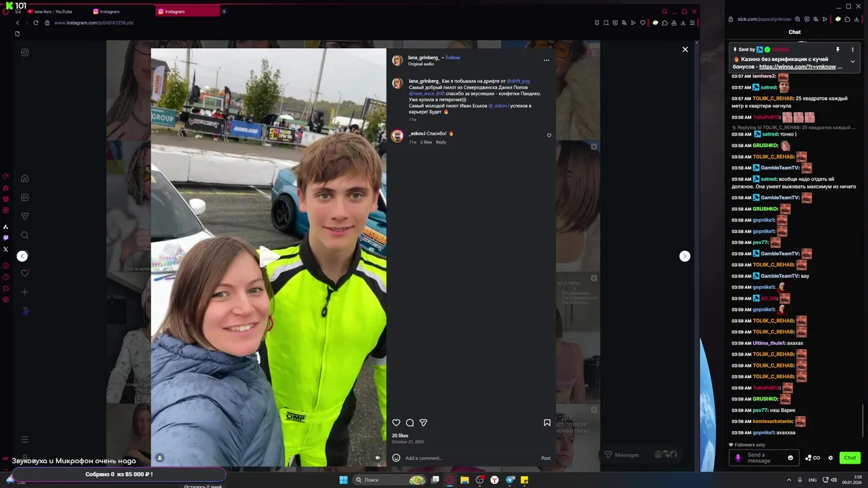Like the _eskov.i comment
Image resolution: width=868 pixels, height=488 pixels.
tap(549, 135)
